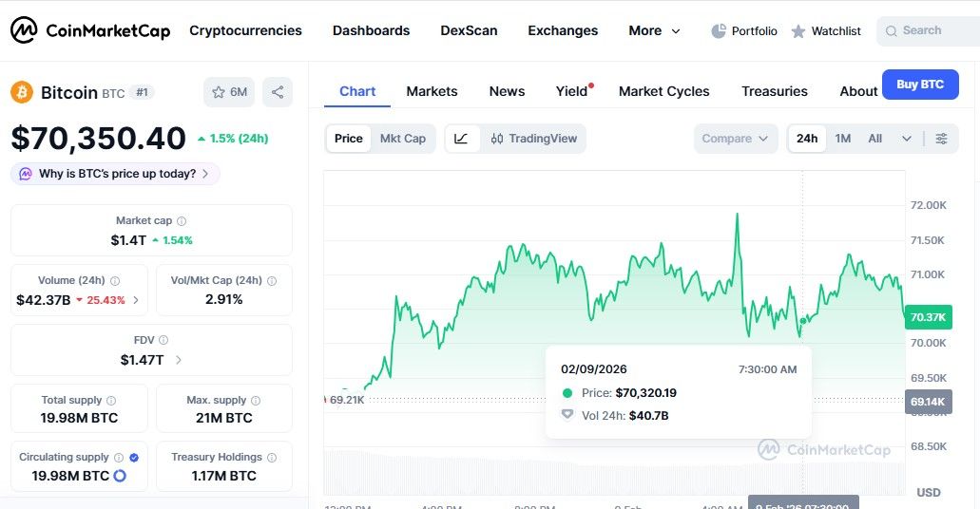Screen dimensions: 980x509
Task: Open the Compare dropdown
Action: pyautogui.click(x=735, y=139)
